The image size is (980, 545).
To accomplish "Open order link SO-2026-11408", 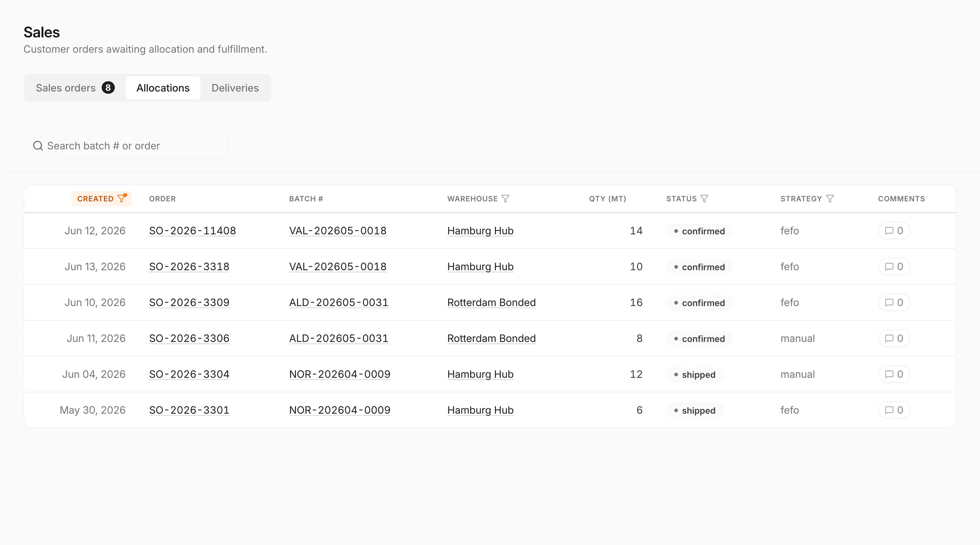I will pyautogui.click(x=192, y=231).
